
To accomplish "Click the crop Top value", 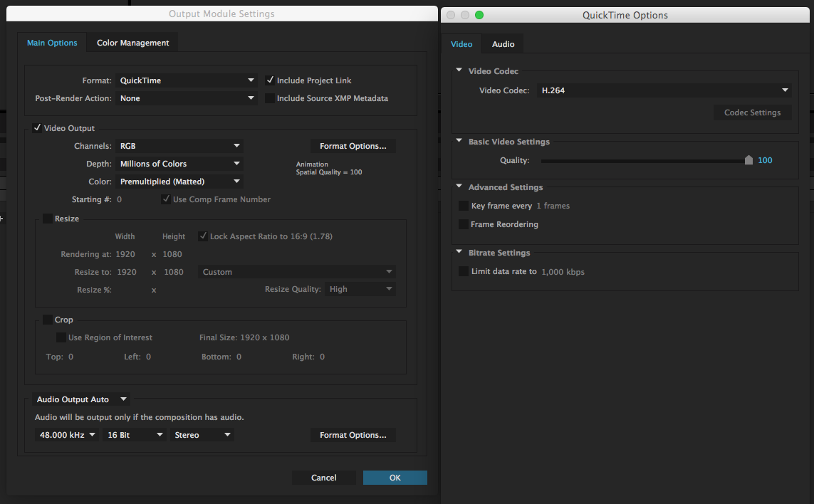I will pos(71,357).
